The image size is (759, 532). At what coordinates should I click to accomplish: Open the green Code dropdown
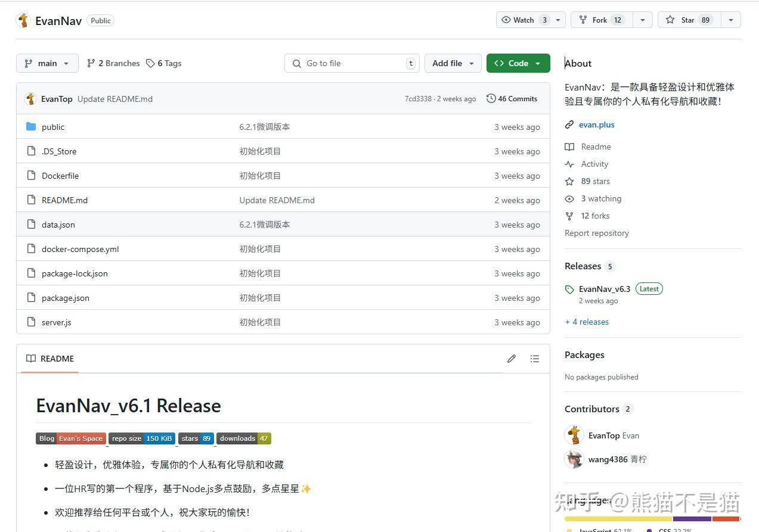[518, 63]
